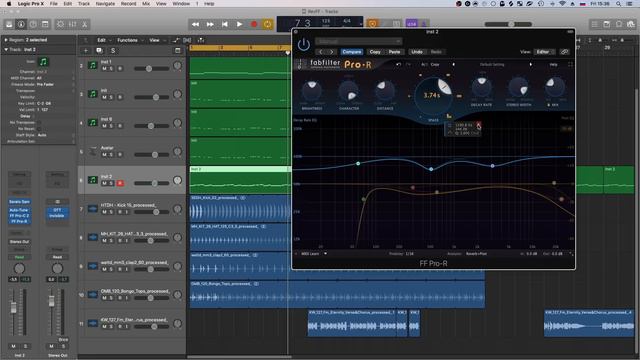Click the Brightness knob in Pro-R
The width and height of the screenshot is (640, 360).
pyautogui.click(x=312, y=90)
